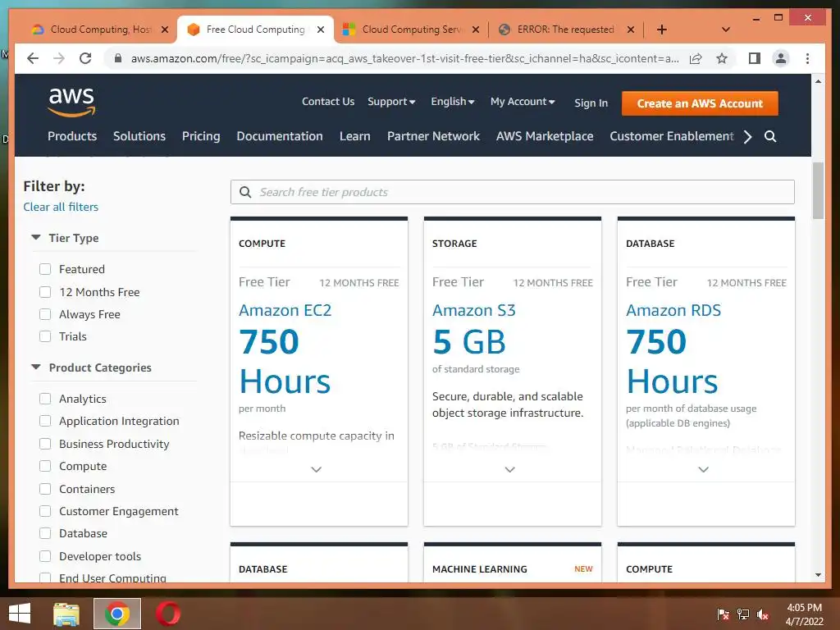Click Clear all filters link

[x=61, y=207]
